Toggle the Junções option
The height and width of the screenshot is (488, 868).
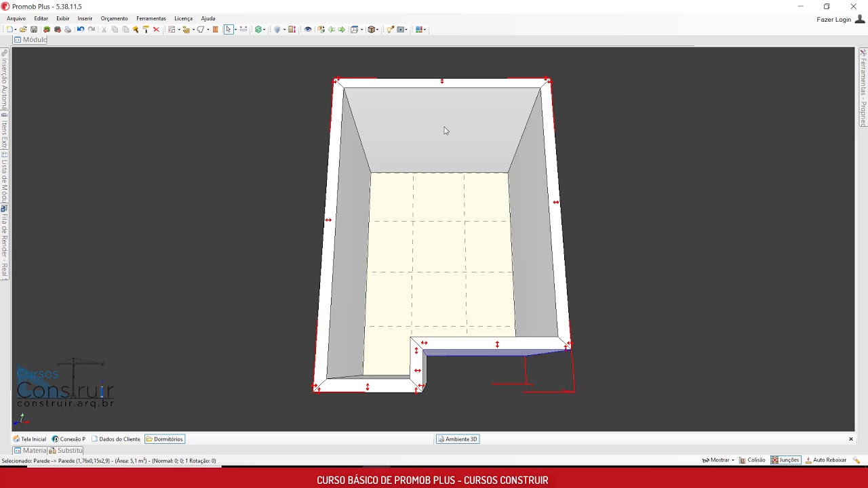pyautogui.click(x=785, y=460)
